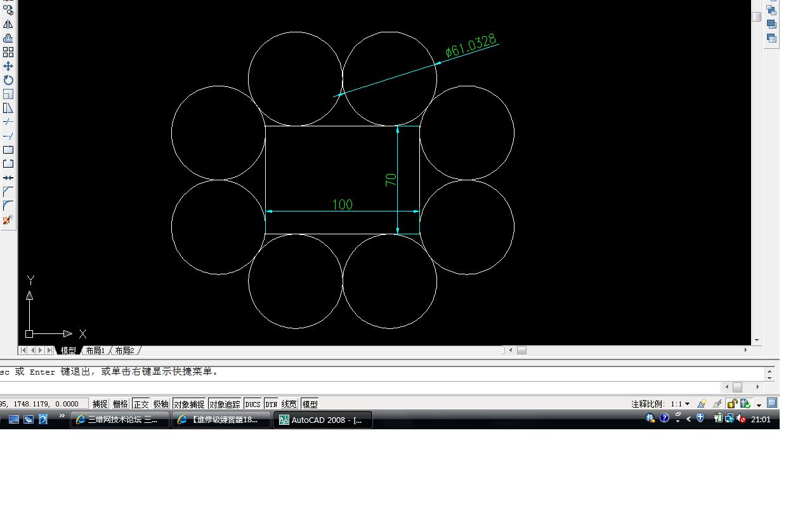
Task: Click vertical scrollbar thumb of drawing area
Action: click(757, 17)
